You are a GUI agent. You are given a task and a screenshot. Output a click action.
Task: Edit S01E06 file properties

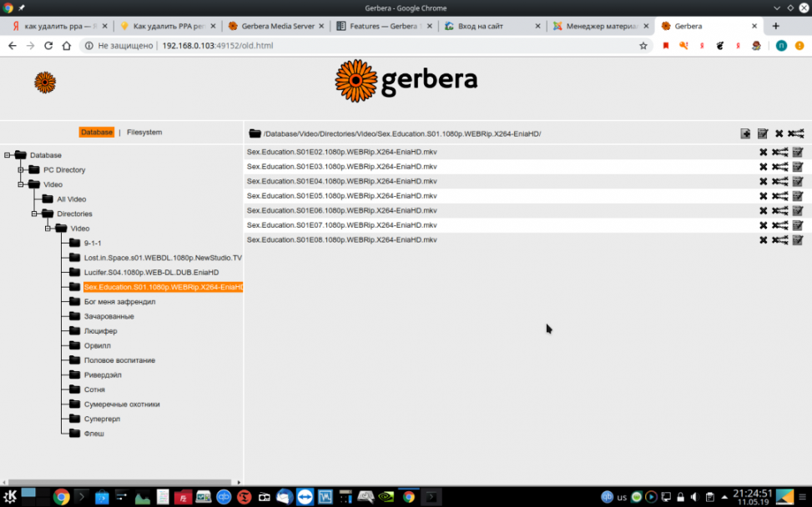pyautogui.click(x=798, y=211)
